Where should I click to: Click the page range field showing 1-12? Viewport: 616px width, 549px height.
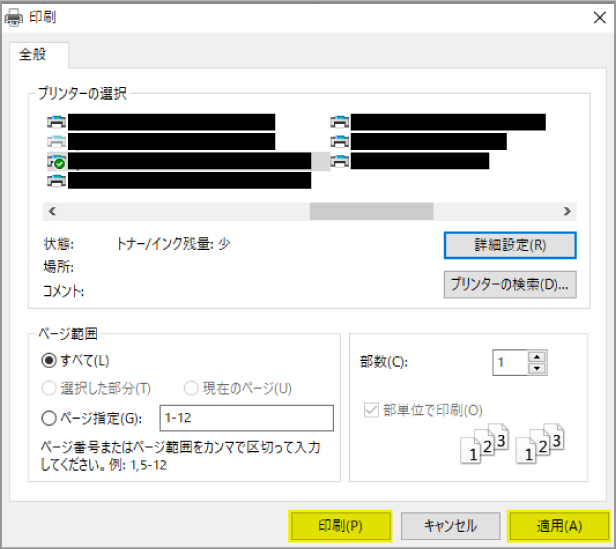(245, 417)
